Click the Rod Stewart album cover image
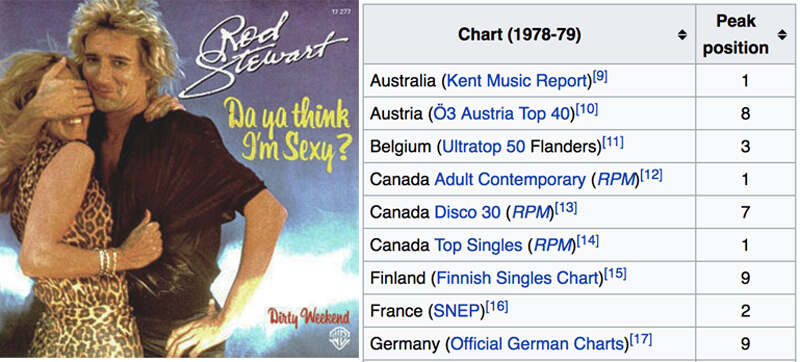This screenshot has width=800, height=362. click(x=179, y=179)
